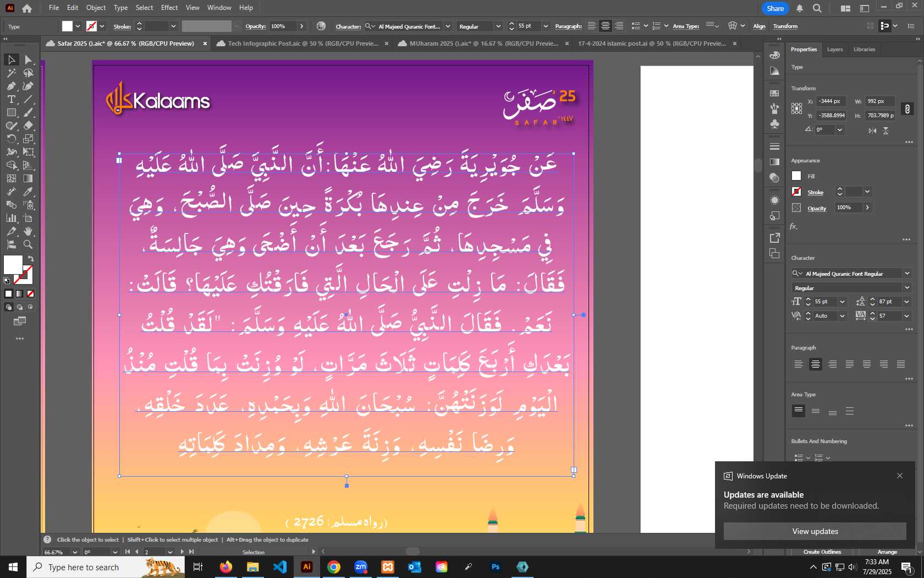
Task: Open the Effect menu
Action: pyautogui.click(x=169, y=8)
